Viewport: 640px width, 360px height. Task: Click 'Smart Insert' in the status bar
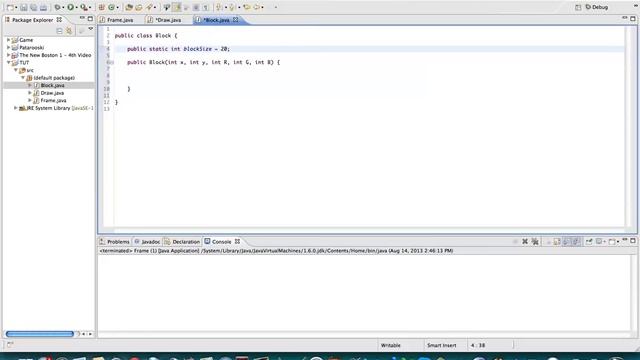tap(442, 345)
